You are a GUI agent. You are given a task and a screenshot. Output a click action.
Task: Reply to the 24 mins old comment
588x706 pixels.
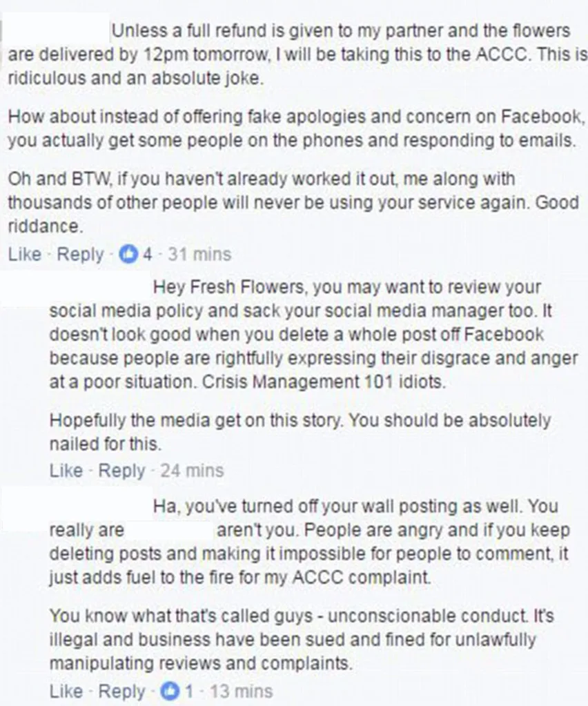point(121,471)
